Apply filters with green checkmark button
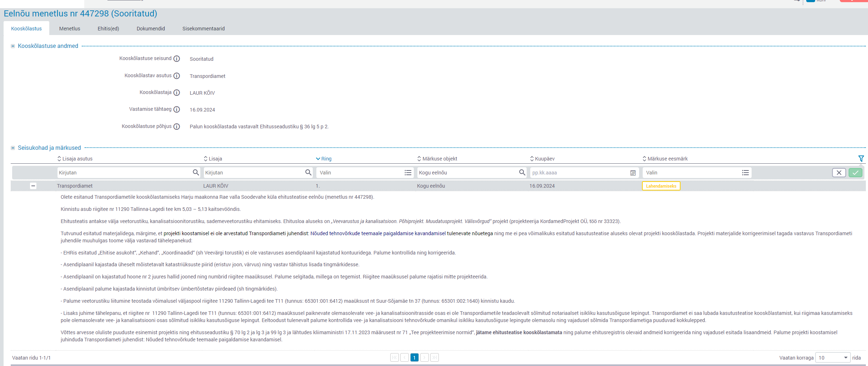The height and width of the screenshot is (366, 868). (856, 173)
